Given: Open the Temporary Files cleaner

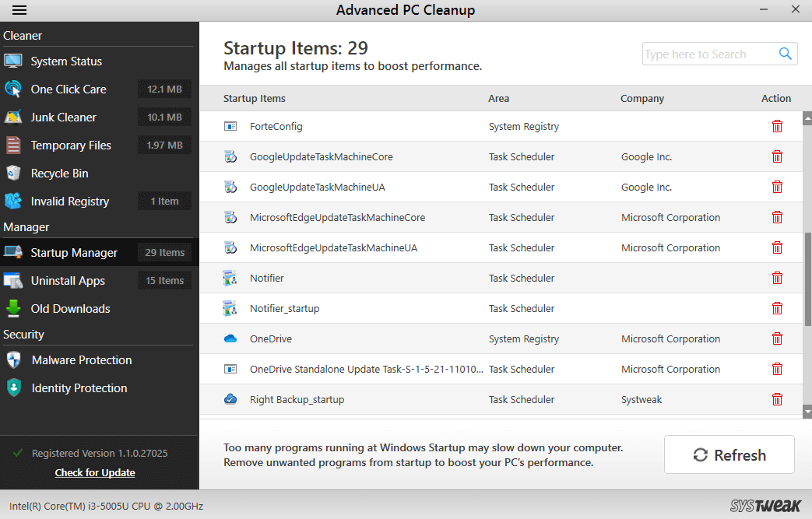Looking at the screenshot, I should click(x=72, y=145).
